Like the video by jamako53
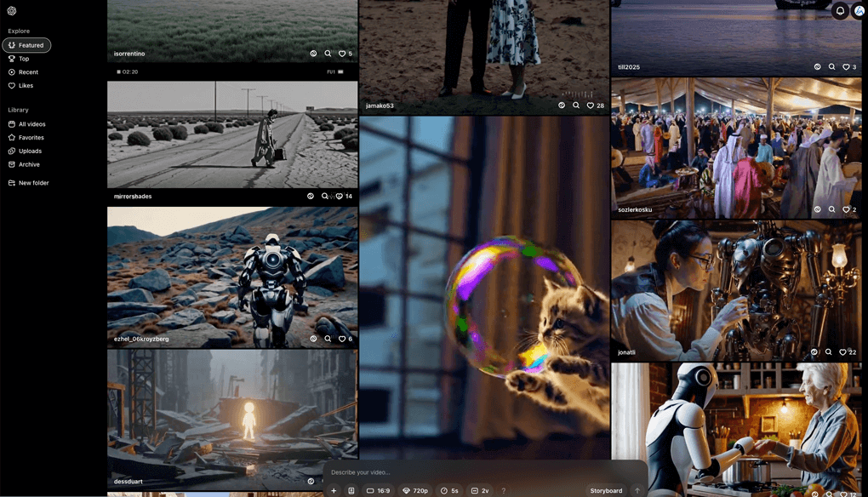This screenshot has height=497, width=868. [x=591, y=106]
